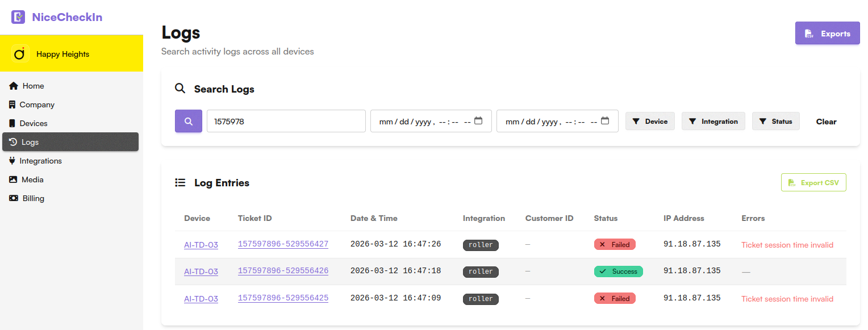The image size is (868, 330).
Task: Focus the search text field containing 1575978
Action: click(x=286, y=121)
